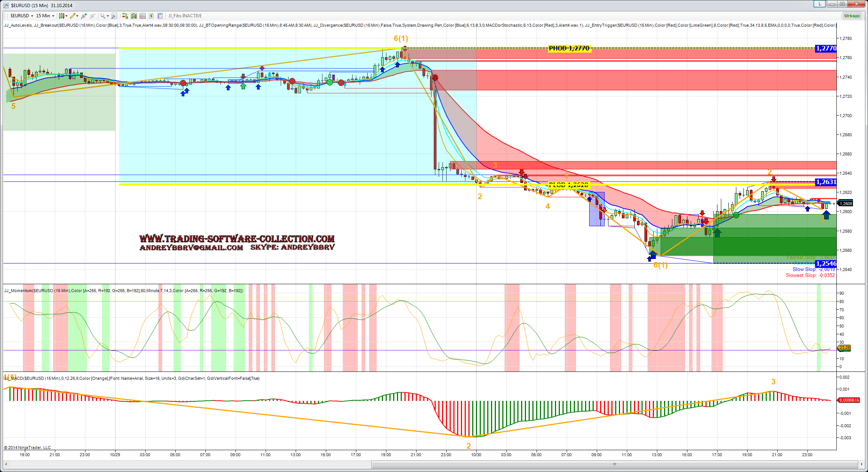
Task: Click the zoom out magnifier icon
Action: (92, 16)
